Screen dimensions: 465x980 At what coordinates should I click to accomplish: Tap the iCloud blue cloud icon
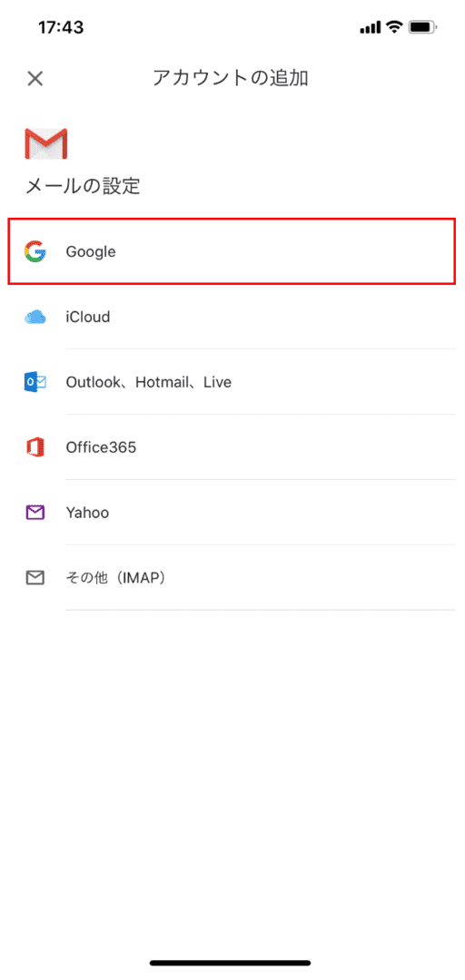coord(35,317)
